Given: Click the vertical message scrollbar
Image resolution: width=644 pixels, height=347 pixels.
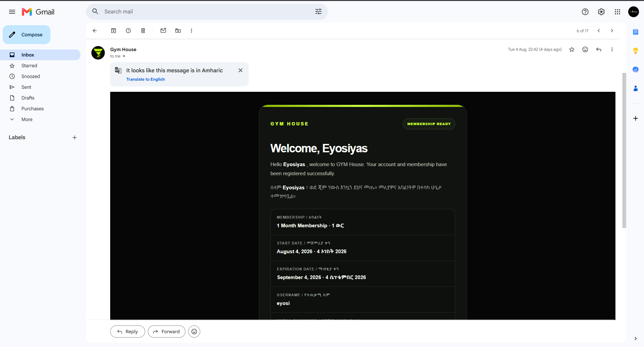Looking at the screenshot, I should [624, 150].
